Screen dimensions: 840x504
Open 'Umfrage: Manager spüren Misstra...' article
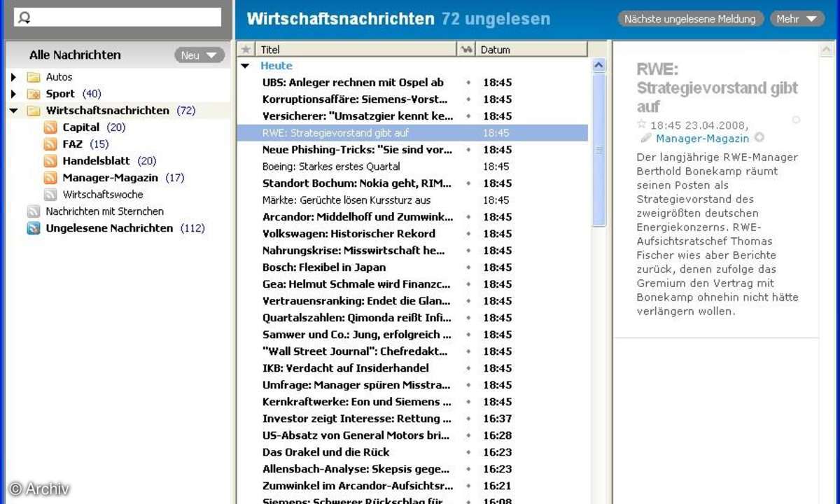pyautogui.click(x=356, y=385)
